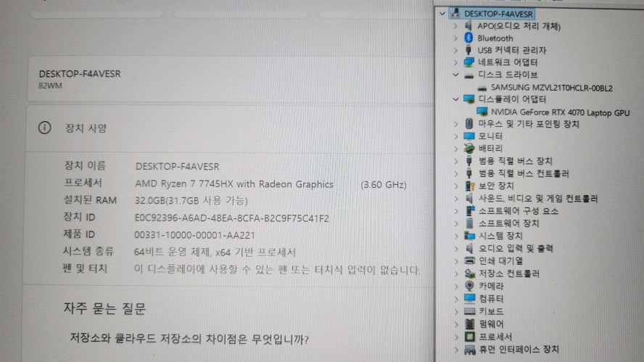Viewport: 644px width, 362px height.
Task: Click the 장치 ID value E0C92396-A6AD
Action: pos(231,218)
